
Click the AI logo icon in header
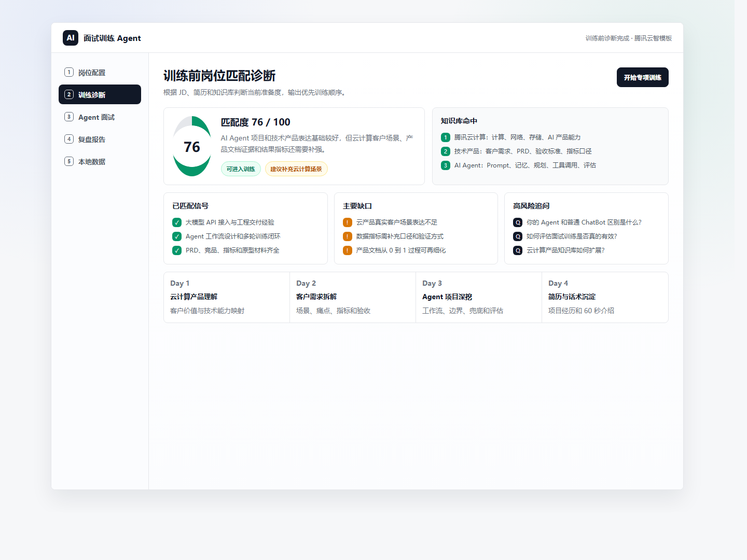click(71, 38)
